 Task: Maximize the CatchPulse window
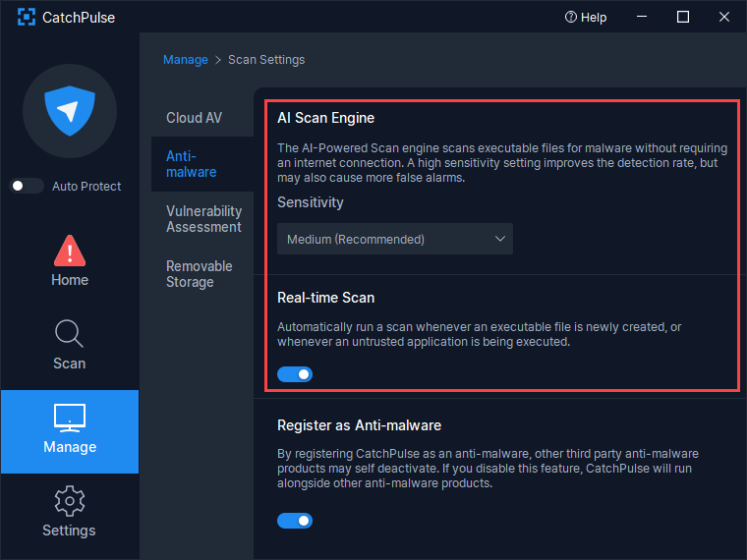point(683,17)
